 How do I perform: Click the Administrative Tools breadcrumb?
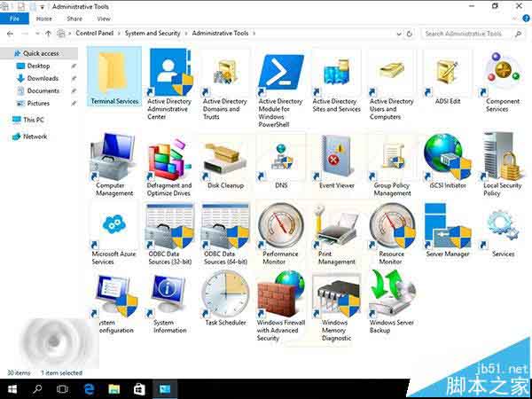[x=220, y=34]
